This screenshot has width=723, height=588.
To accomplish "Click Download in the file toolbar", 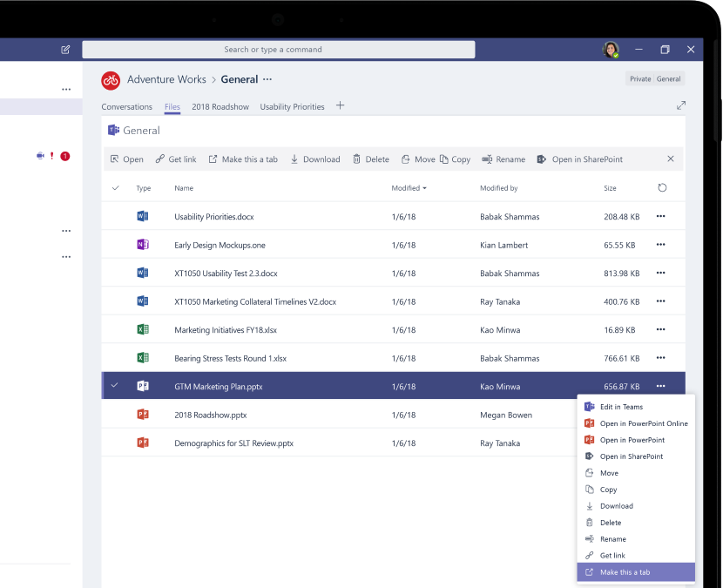I will pyautogui.click(x=315, y=159).
